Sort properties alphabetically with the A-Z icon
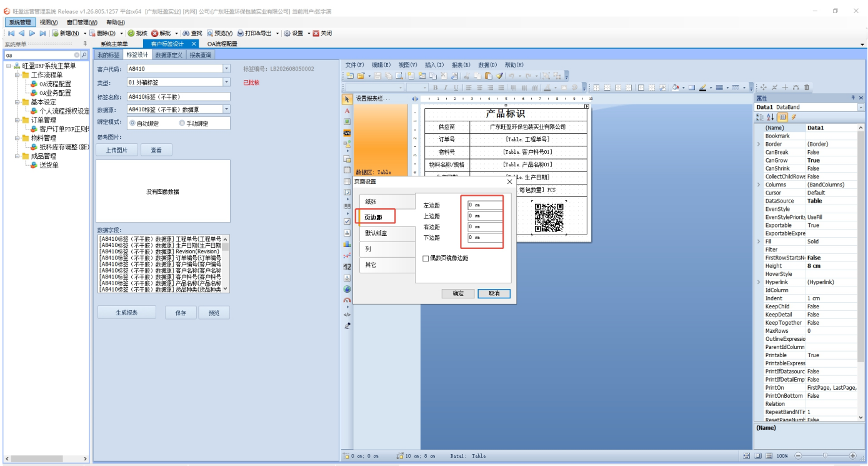 (x=771, y=117)
